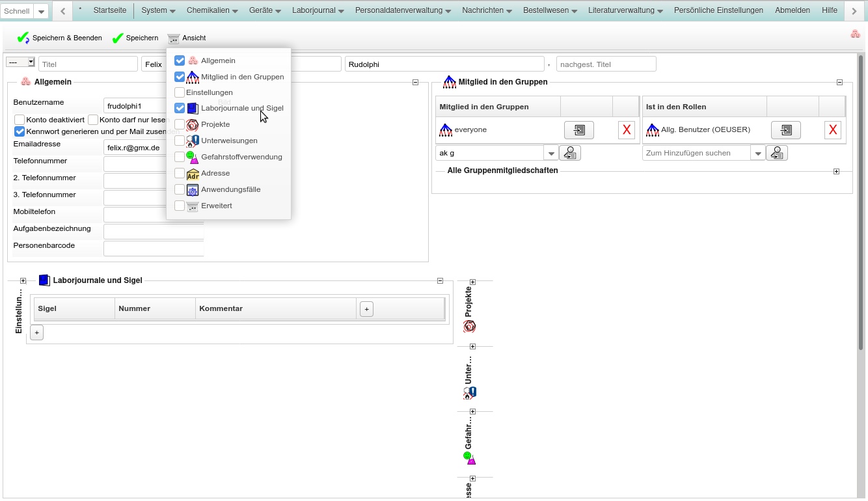Click Laborjournale und Sigel panel header icon
Image resolution: width=868 pixels, height=501 pixels.
click(44, 280)
